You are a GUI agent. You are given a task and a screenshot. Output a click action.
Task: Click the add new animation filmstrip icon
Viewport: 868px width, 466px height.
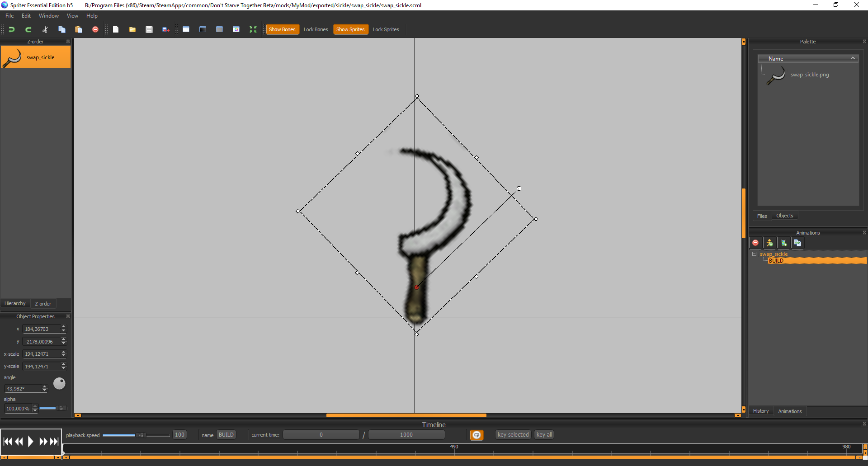tap(784, 243)
